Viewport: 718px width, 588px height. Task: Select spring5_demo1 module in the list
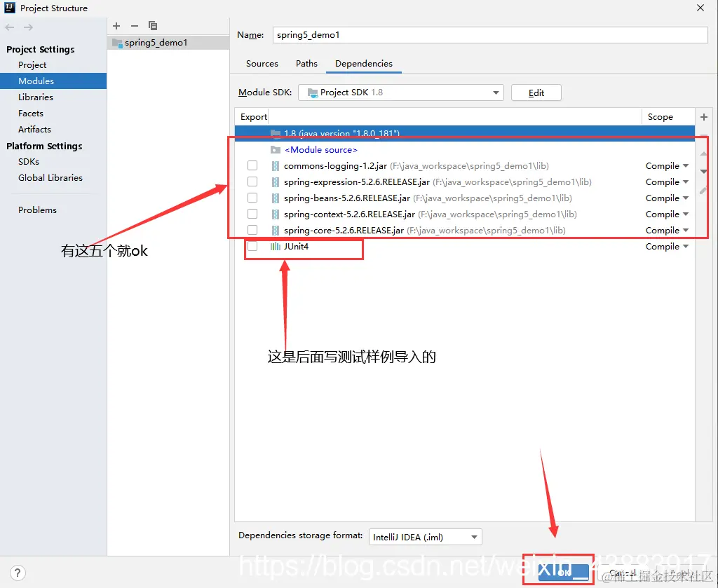pos(168,43)
